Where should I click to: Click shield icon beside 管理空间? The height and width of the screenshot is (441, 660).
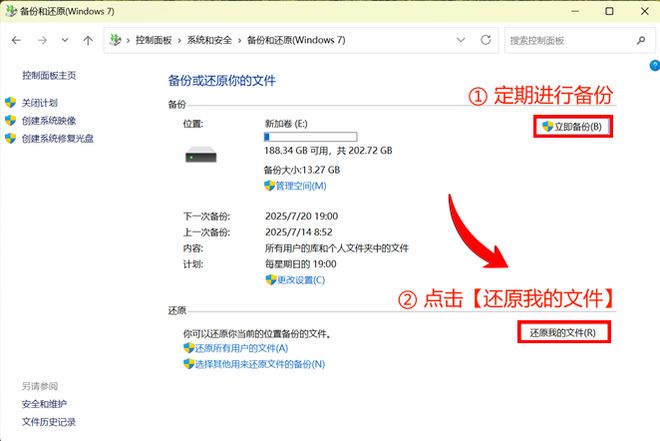[269, 186]
